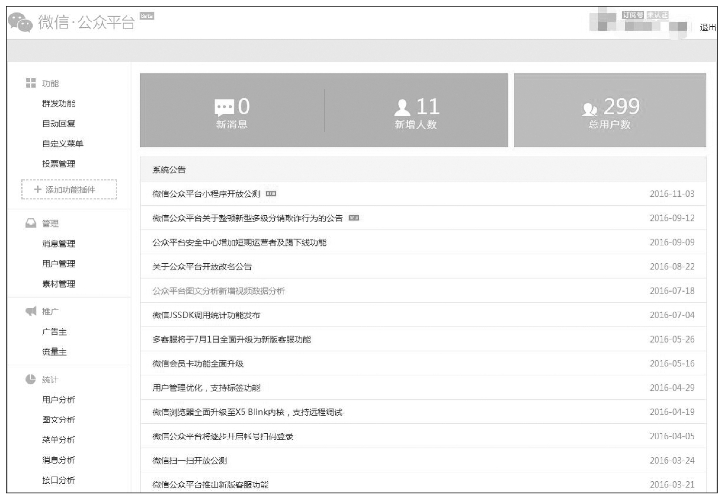
Task: Click the 推广 section heading
Action: 50,312
